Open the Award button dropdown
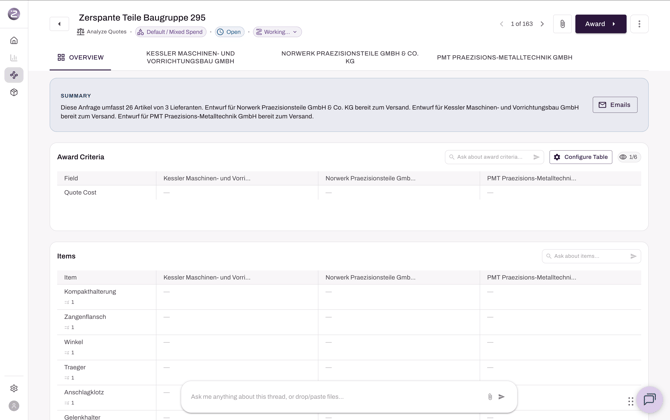 (x=600, y=24)
